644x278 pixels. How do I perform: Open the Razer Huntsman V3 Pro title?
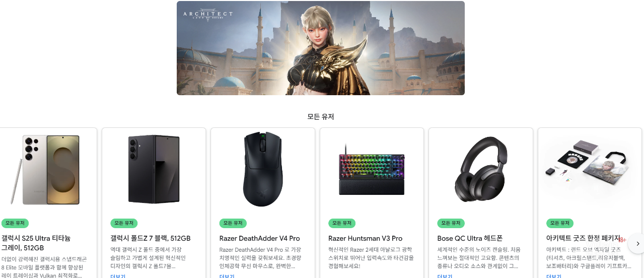(x=366, y=238)
